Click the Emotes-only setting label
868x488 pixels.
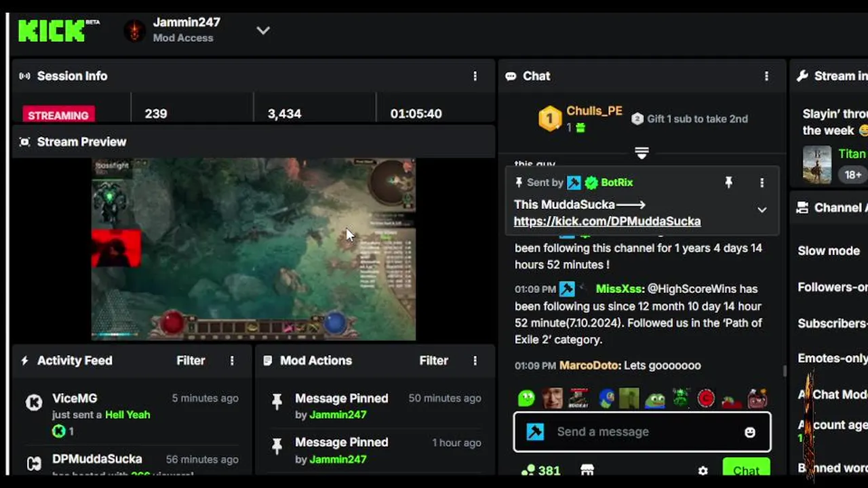833,358
